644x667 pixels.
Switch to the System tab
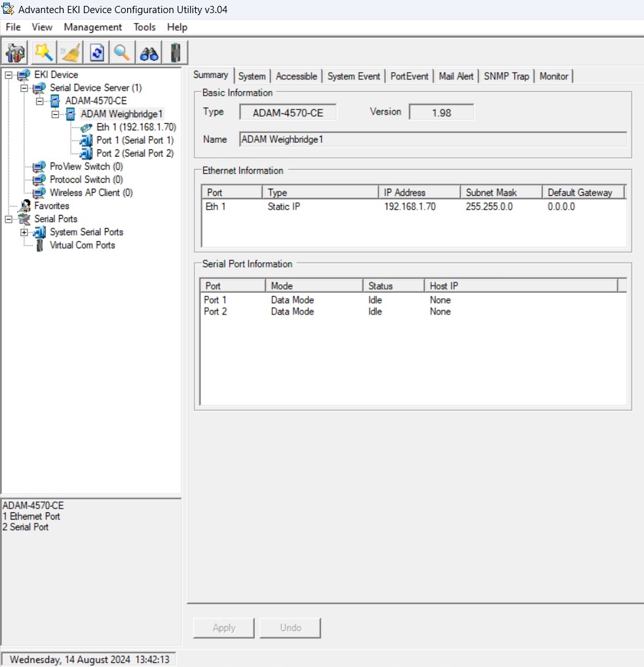(x=252, y=76)
